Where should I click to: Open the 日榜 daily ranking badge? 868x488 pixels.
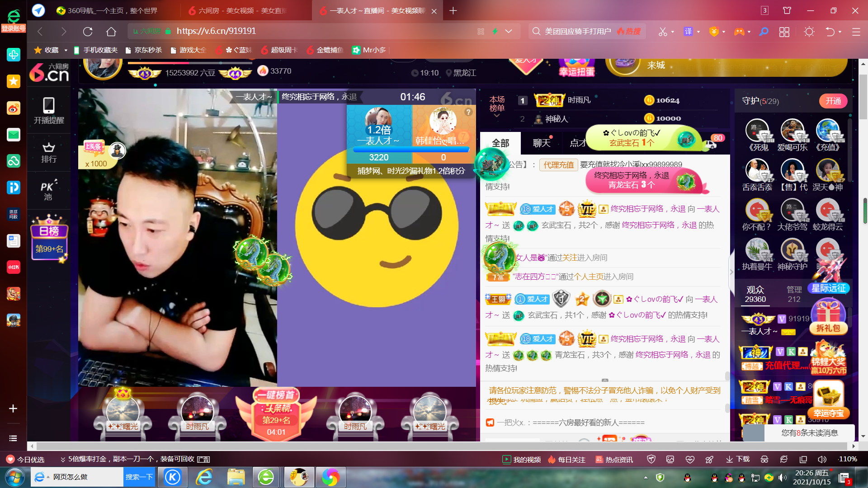coord(49,239)
